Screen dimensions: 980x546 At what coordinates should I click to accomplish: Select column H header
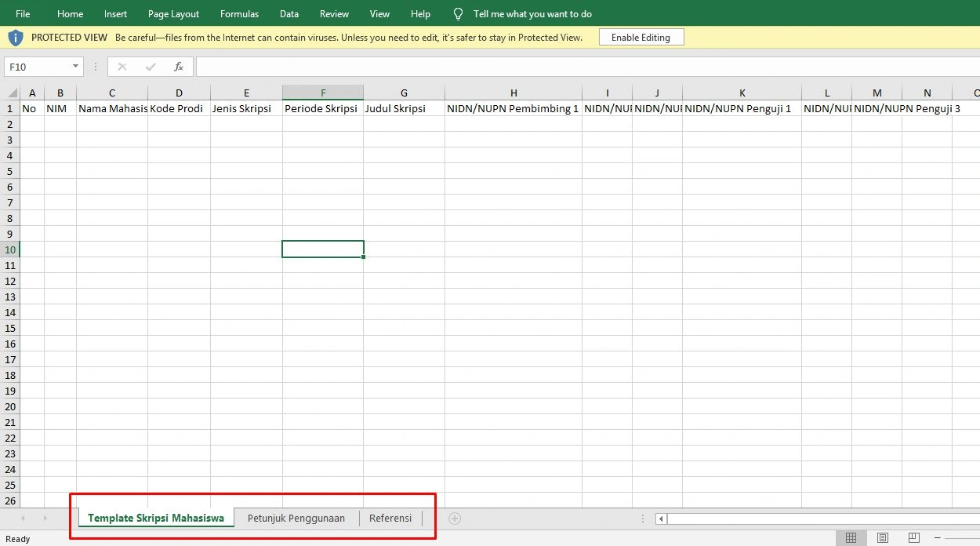tap(514, 93)
